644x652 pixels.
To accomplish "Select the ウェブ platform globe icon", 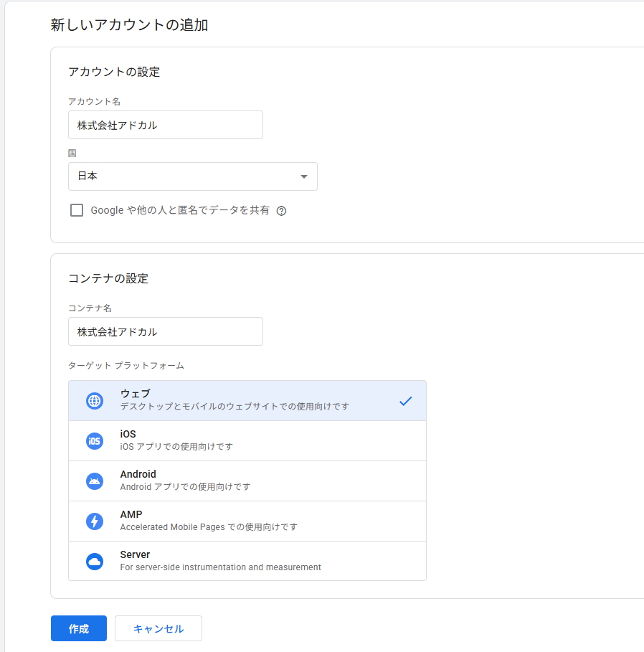I will 94,401.
